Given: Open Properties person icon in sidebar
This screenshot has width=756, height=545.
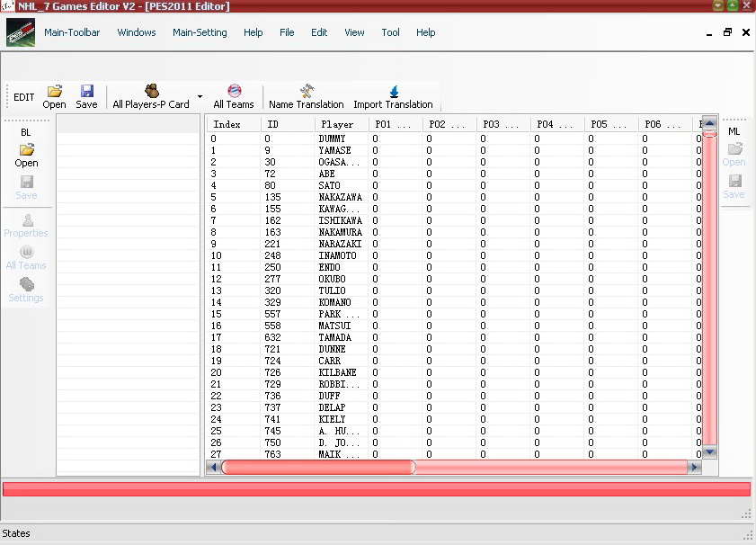Looking at the screenshot, I should (28, 220).
